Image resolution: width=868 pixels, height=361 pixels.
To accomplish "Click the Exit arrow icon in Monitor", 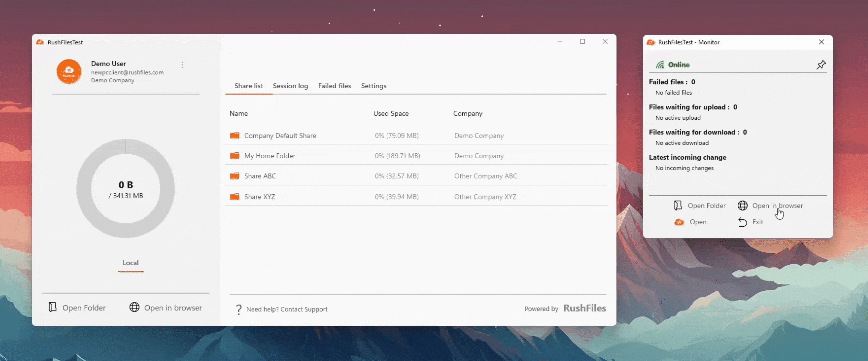I will 743,222.
